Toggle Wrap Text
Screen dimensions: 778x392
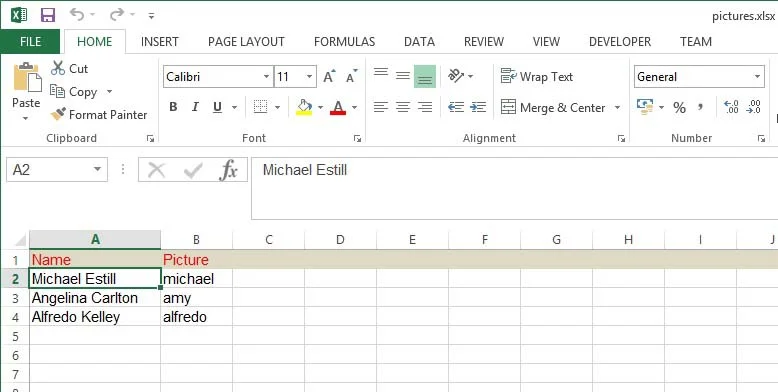[x=536, y=76]
